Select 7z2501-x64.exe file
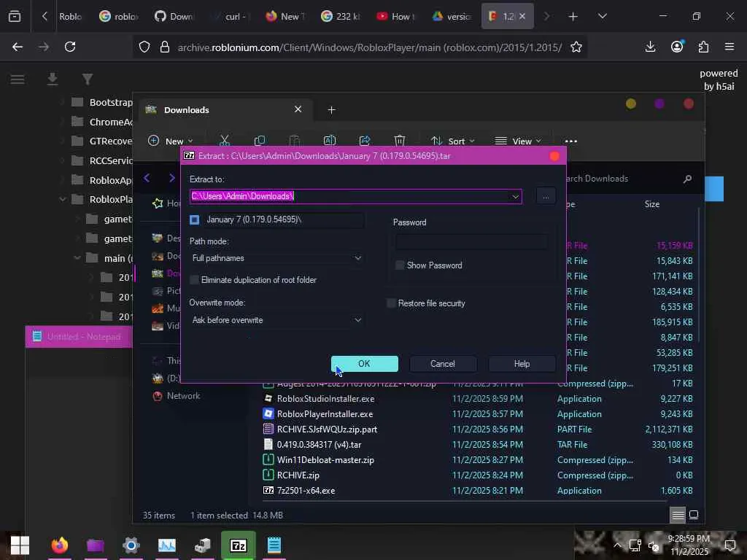Image resolution: width=747 pixels, height=560 pixels. point(306,490)
